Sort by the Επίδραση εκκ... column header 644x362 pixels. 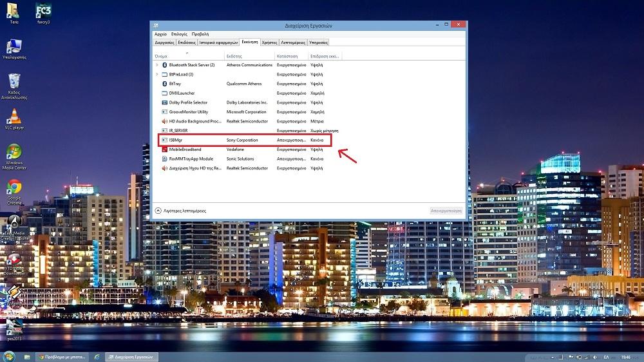[x=325, y=56]
